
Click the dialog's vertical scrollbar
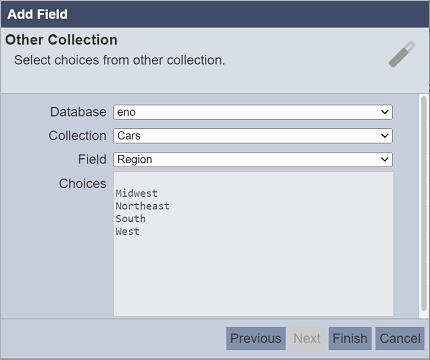click(x=424, y=203)
